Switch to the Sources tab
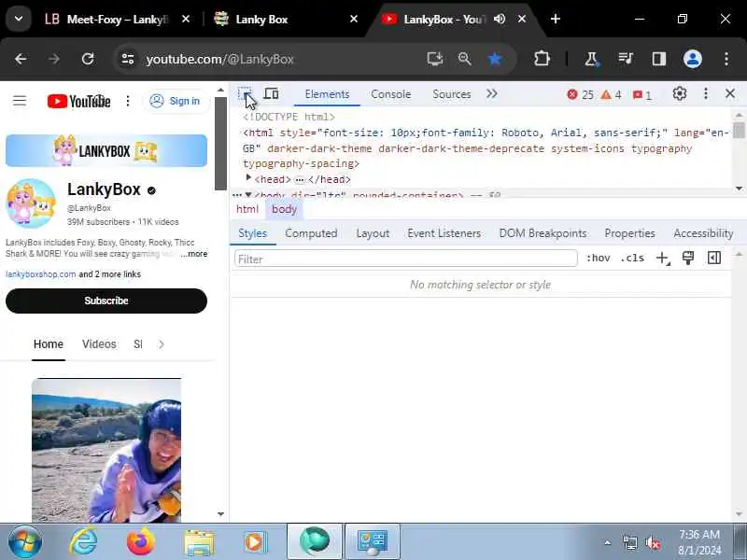 [x=452, y=94]
